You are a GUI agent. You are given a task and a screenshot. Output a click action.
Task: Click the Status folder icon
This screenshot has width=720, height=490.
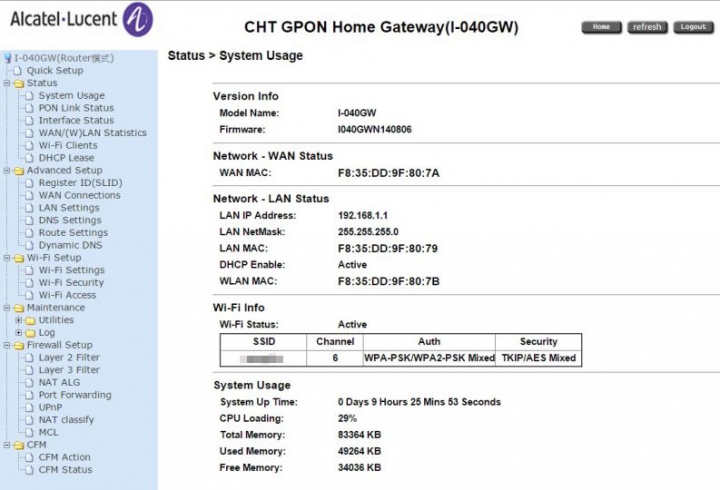tap(19, 84)
